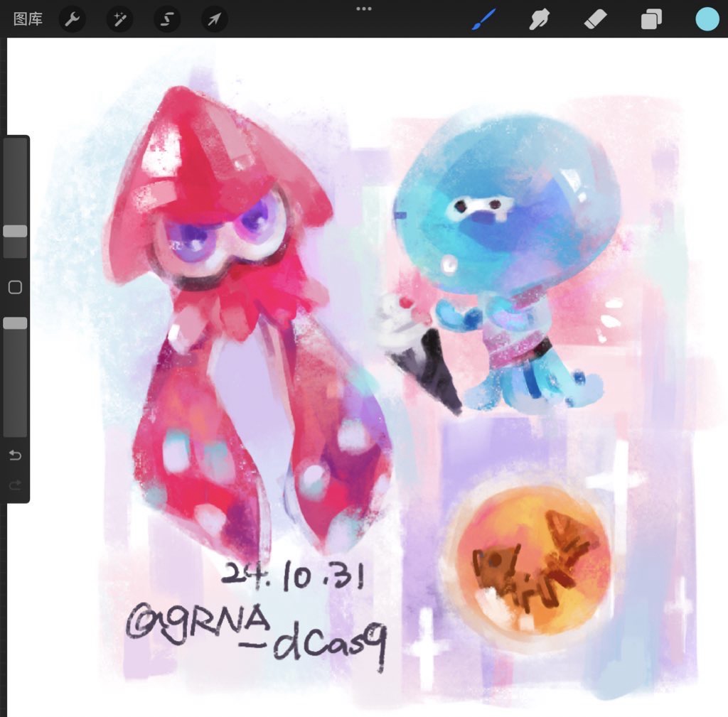This screenshot has width=728, height=717.
Task: Open the 图库 gallery
Action: pyautogui.click(x=28, y=19)
